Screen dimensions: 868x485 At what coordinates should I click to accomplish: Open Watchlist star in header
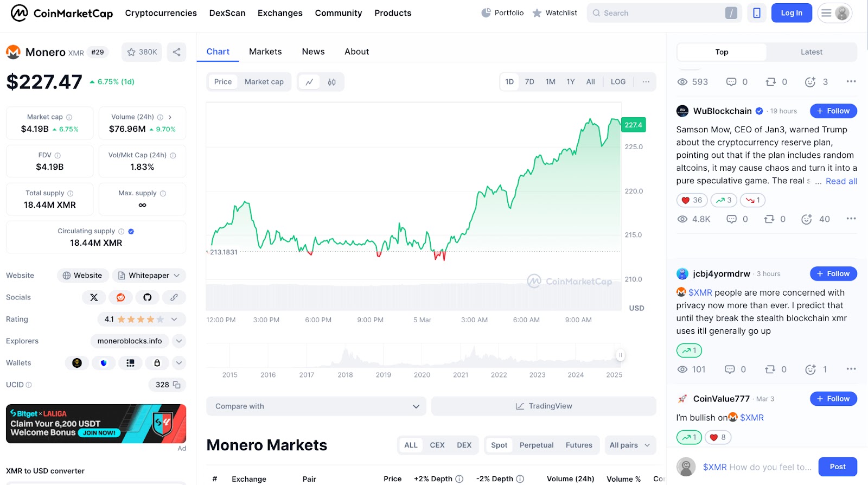tap(554, 13)
